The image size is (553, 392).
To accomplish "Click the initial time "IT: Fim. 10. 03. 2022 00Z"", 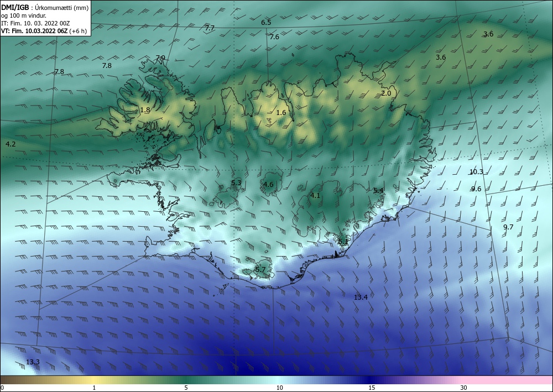I will click(x=35, y=23).
